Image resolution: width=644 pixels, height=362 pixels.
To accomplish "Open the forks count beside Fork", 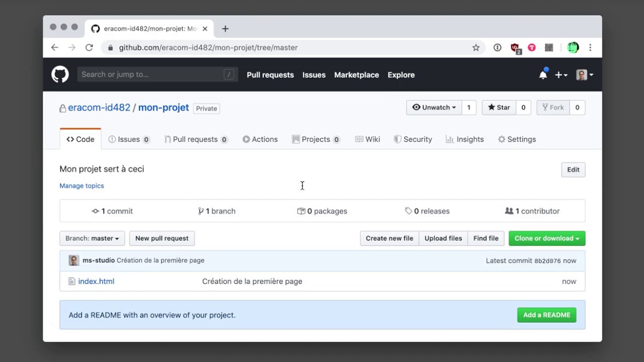I will 577,108.
